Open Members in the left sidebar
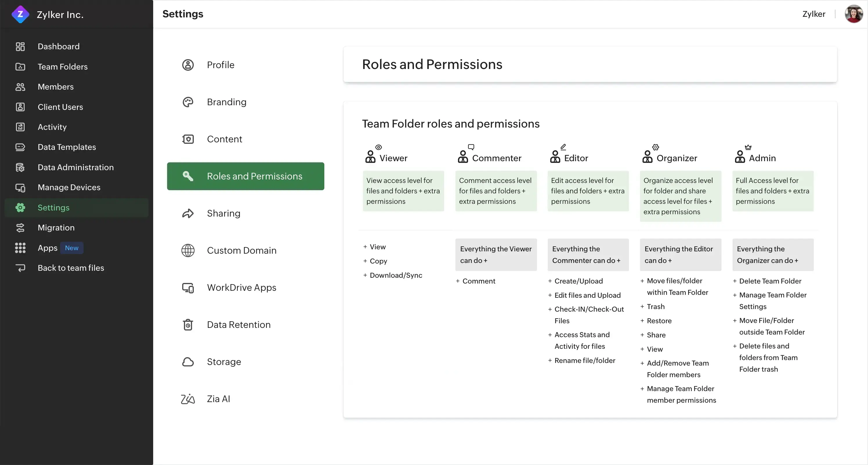Image resolution: width=868 pixels, height=465 pixels. pos(56,87)
